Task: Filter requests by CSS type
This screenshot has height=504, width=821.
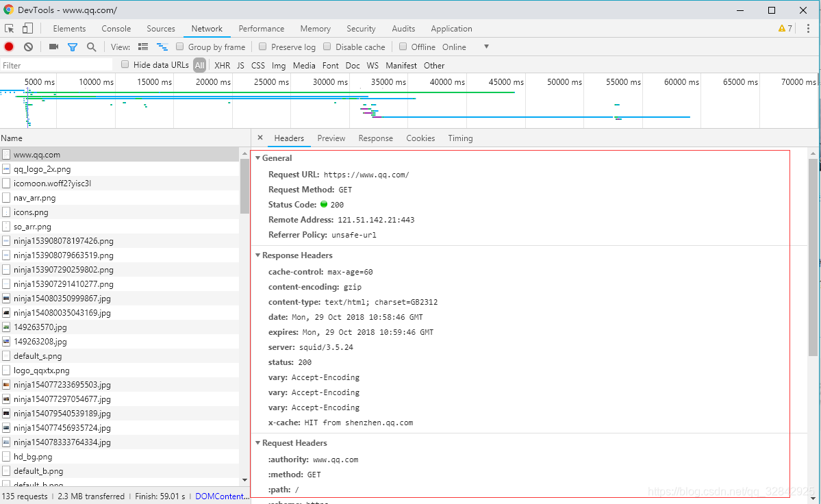Action: pos(258,66)
